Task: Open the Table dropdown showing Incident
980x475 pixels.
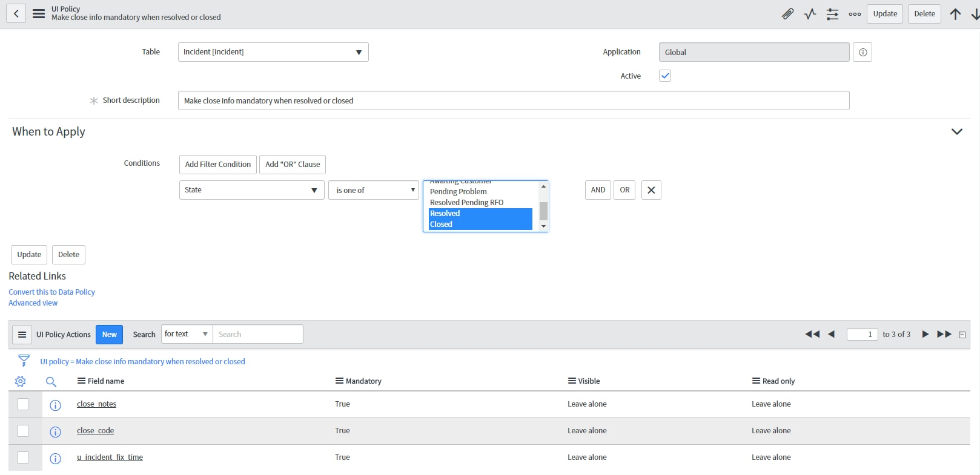Action: (x=273, y=52)
